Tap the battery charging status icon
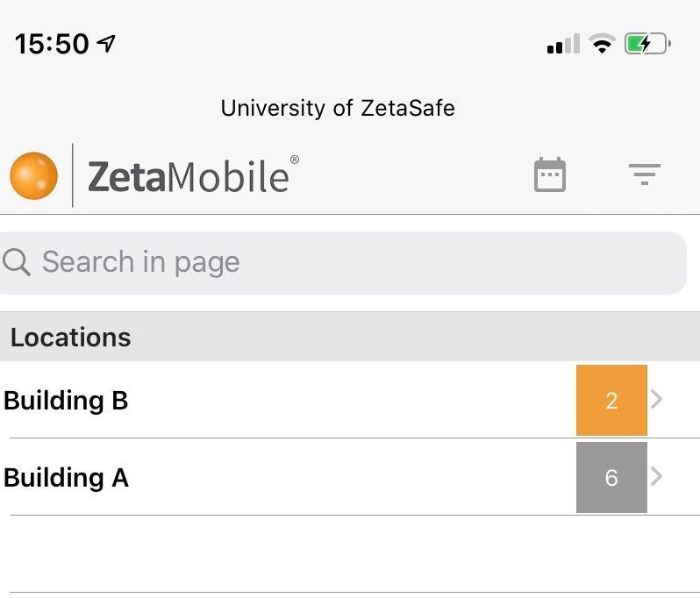 pos(647,44)
